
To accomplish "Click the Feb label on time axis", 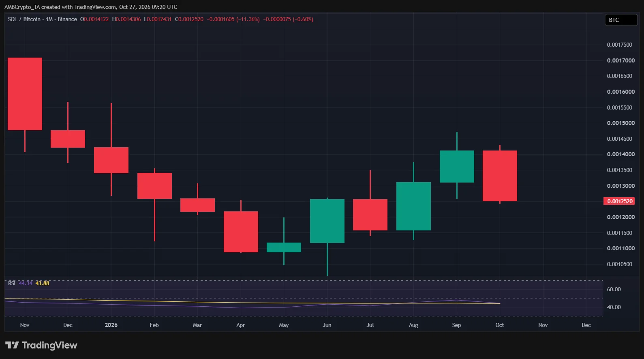I will tap(154, 325).
